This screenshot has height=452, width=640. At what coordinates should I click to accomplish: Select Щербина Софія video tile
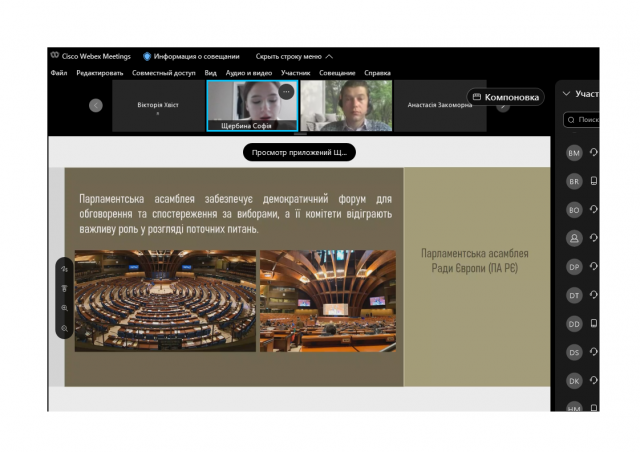coord(252,106)
